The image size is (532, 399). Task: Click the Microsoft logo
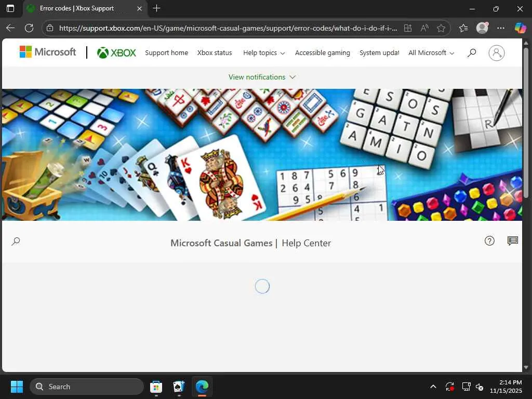pos(48,52)
